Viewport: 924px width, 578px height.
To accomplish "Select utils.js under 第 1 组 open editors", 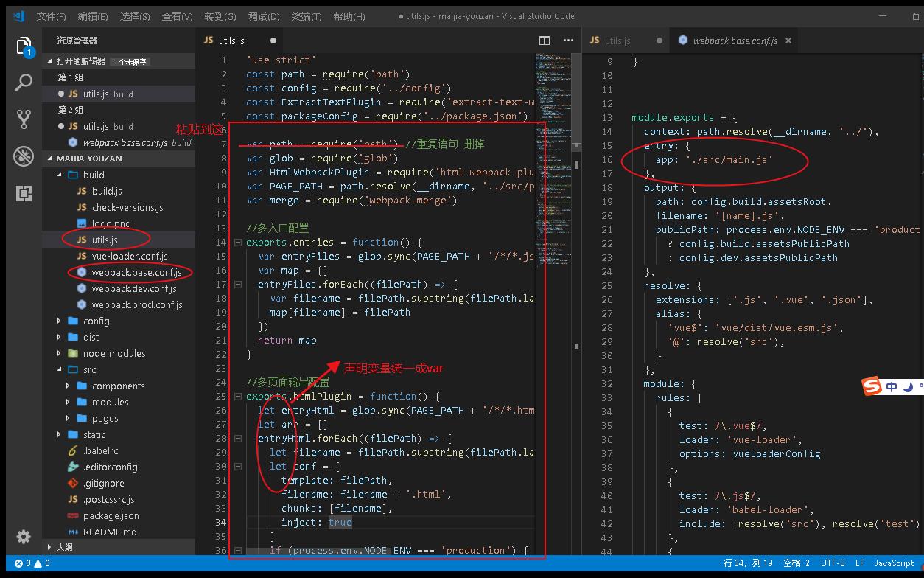I will tap(118, 94).
